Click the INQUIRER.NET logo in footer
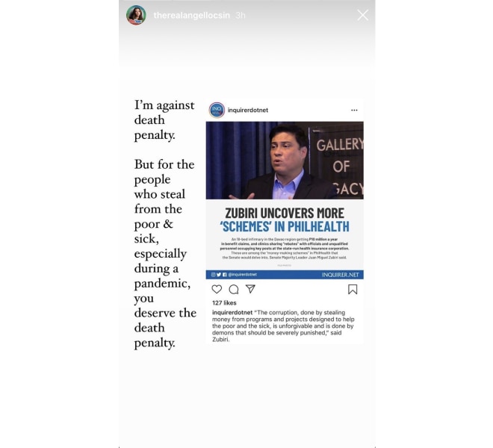This screenshot has height=448, width=493. [x=340, y=275]
